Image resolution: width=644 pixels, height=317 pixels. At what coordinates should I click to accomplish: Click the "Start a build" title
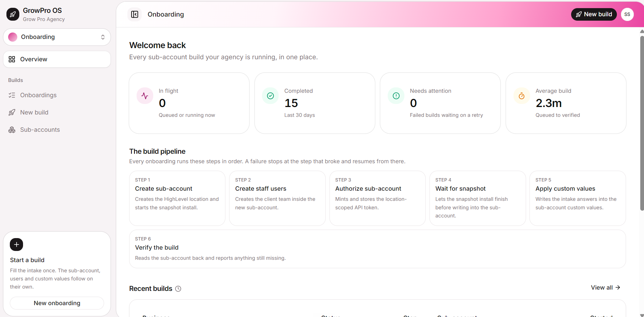click(27, 260)
